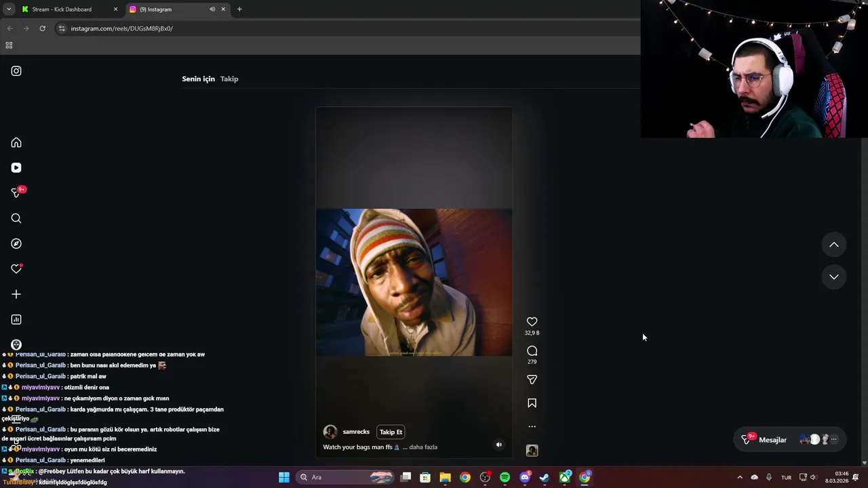This screenshot has width=868, height=488.
Task: Share the reel with the paper plane icon
Action: tap(532, 380)
